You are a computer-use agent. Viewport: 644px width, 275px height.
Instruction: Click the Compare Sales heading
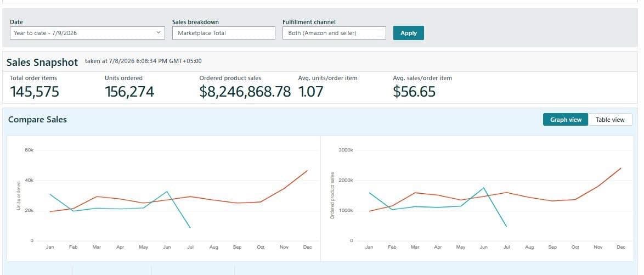pos(37,120)
